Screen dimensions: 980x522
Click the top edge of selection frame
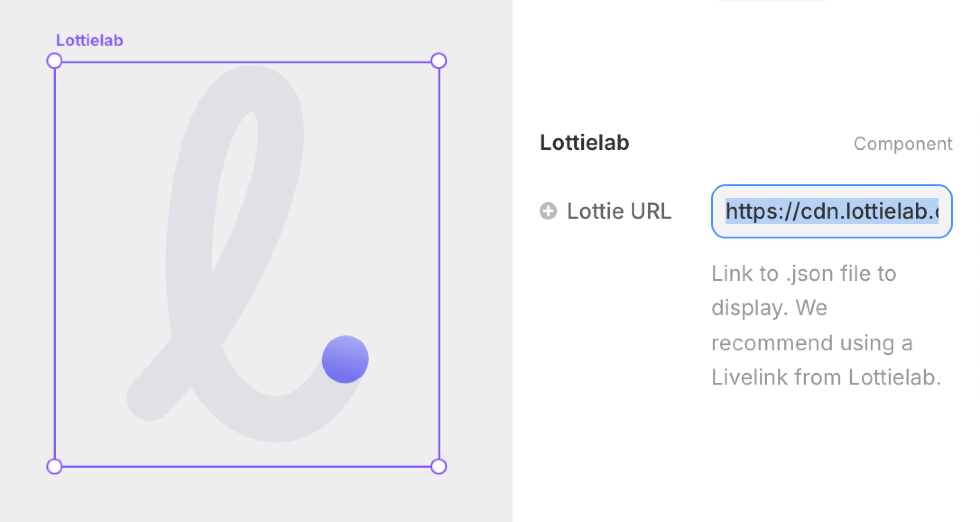coord(247,62)
